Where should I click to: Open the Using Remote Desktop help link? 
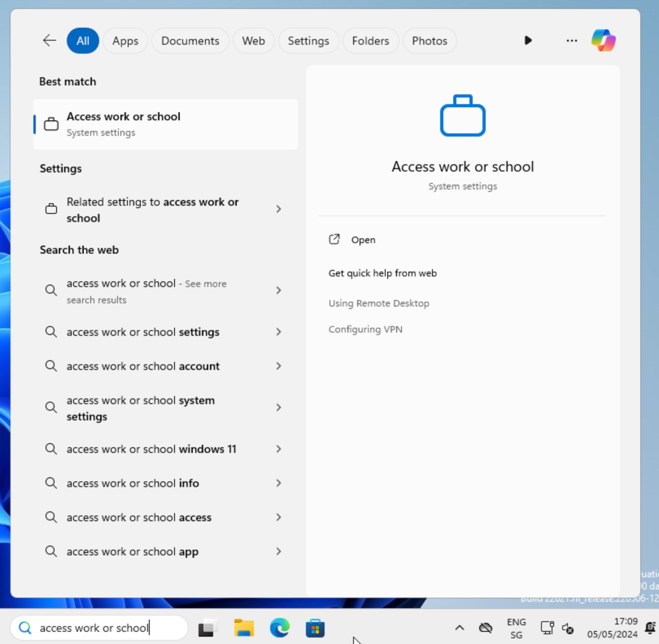coord(379,304)
